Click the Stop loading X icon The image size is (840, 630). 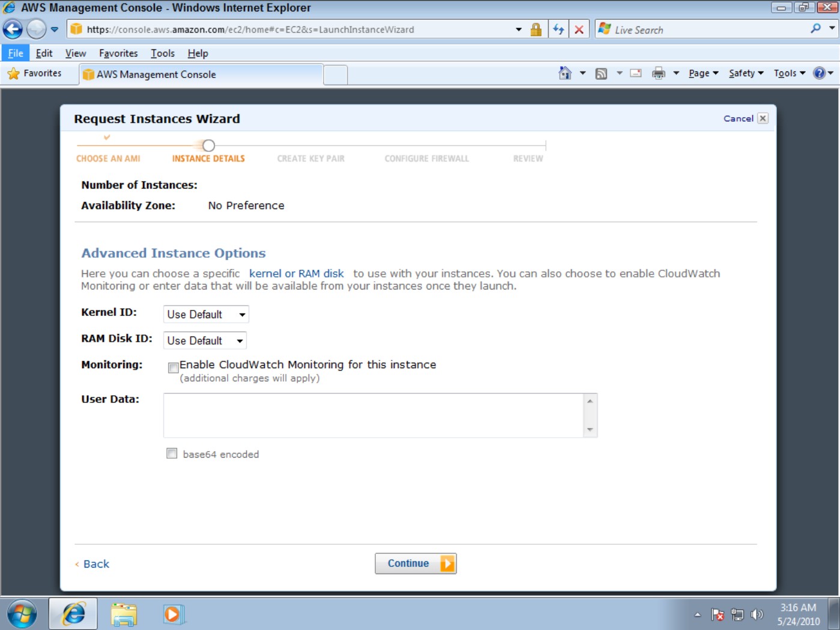pos(579,29)
